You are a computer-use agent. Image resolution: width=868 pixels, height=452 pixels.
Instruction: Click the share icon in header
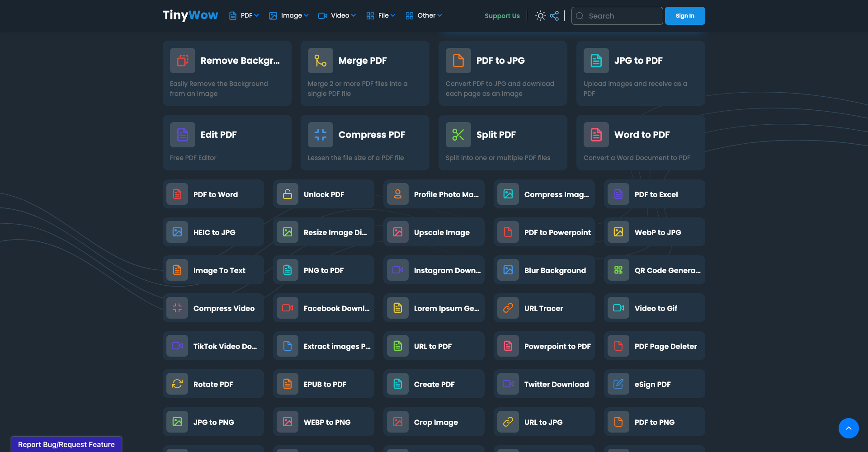click(554, 16)
